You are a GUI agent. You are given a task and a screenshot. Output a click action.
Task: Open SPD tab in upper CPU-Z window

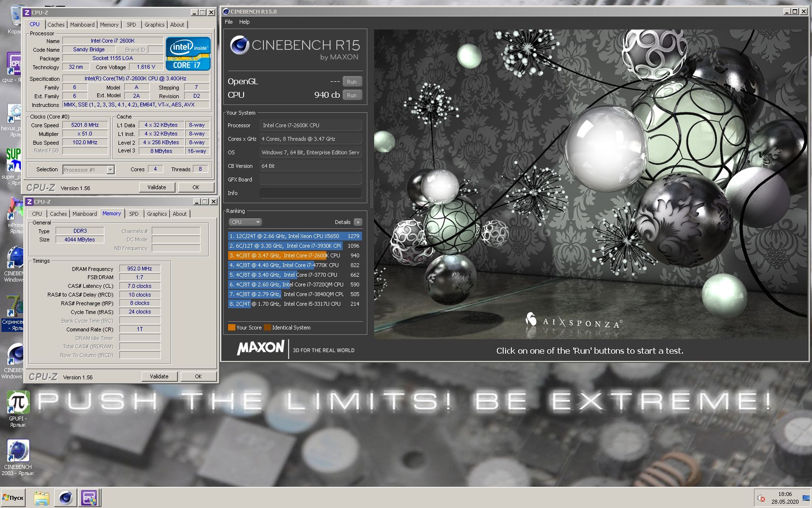131,25
